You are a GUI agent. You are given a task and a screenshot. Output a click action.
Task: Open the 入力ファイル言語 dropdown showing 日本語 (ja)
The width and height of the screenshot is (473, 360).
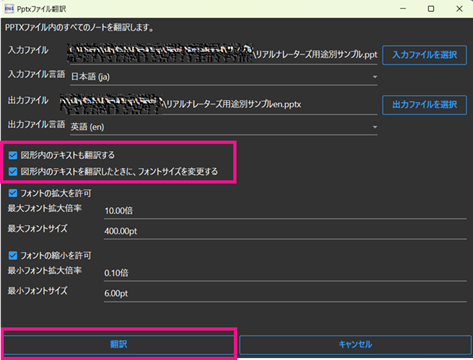pyautogui.click(x=224, y=77)
